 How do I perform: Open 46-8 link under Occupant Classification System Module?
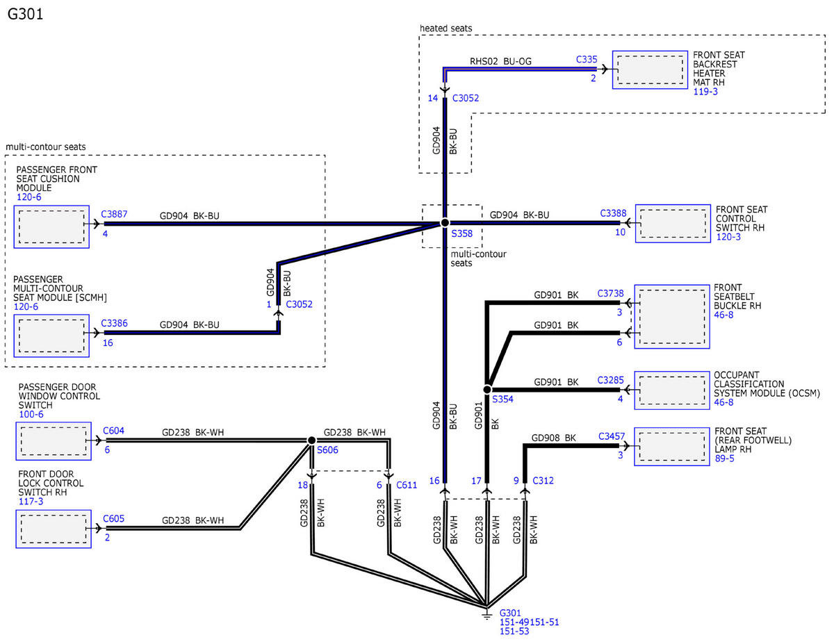pyautogui.click(x=724, y=402)
